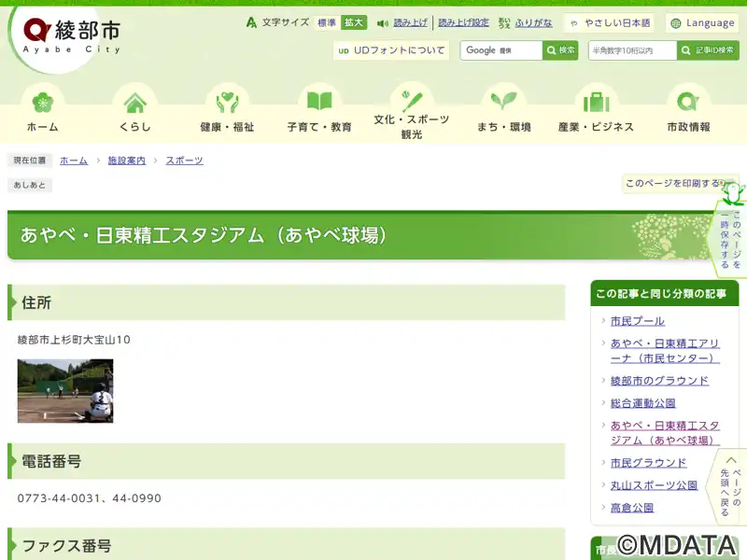This screenshot has height=560, width=747.
Task: Open the 市政情報 icon
Action: point(688,102)
